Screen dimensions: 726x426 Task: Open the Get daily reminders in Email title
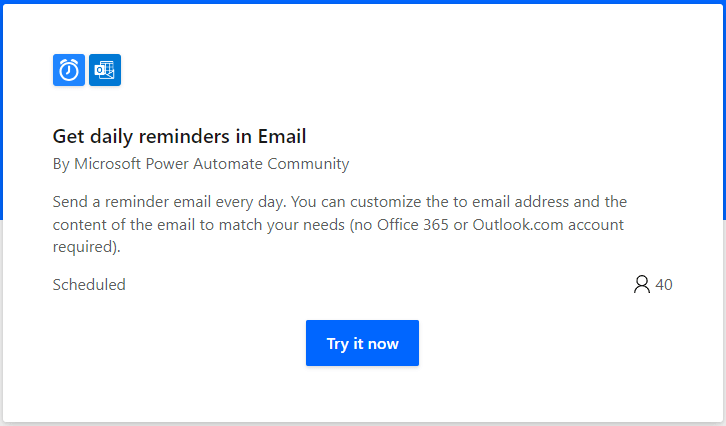[179, 136]
